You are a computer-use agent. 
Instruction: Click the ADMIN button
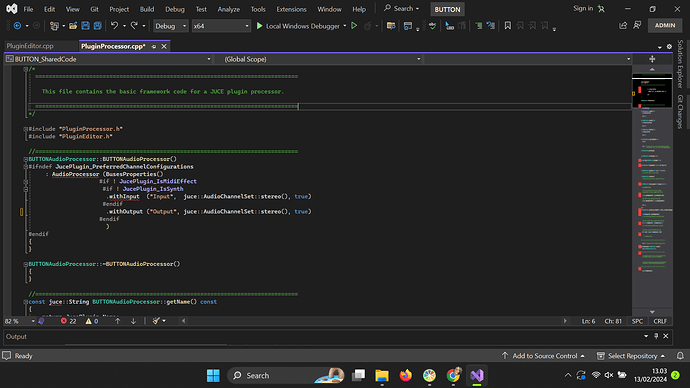(x=665, y=26)
